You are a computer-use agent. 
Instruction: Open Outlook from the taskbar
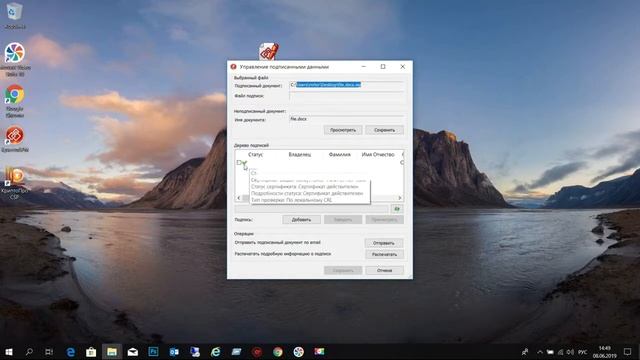(174, 352)
